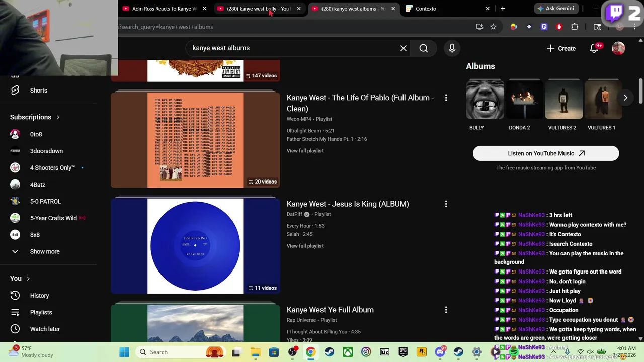Start voice search with the microphone icon
The height and width of the screenshot is (362, 644).
[452, 48]
